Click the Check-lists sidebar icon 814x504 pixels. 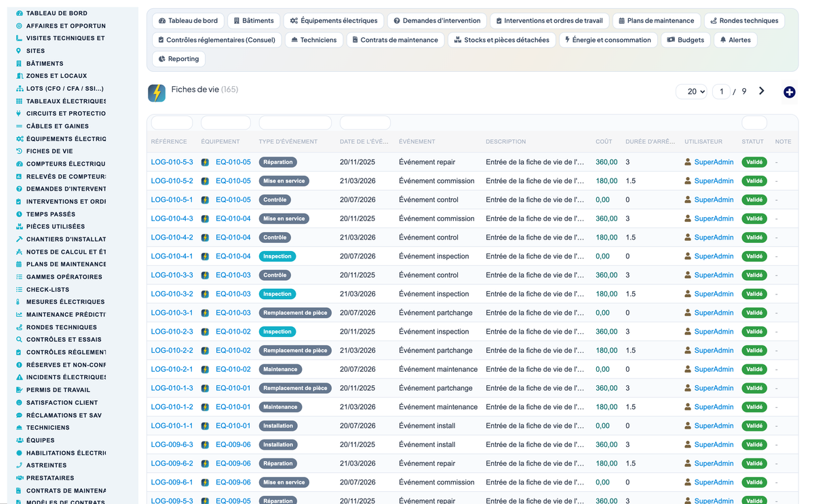[19, 290]
